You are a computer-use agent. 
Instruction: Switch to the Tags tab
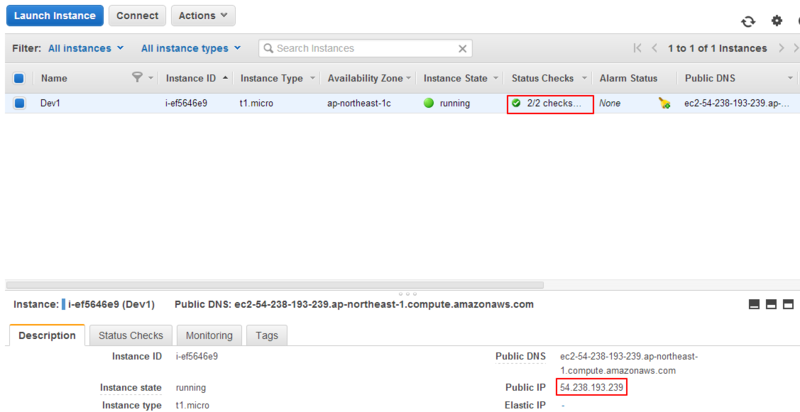click(x=267, y=336)
